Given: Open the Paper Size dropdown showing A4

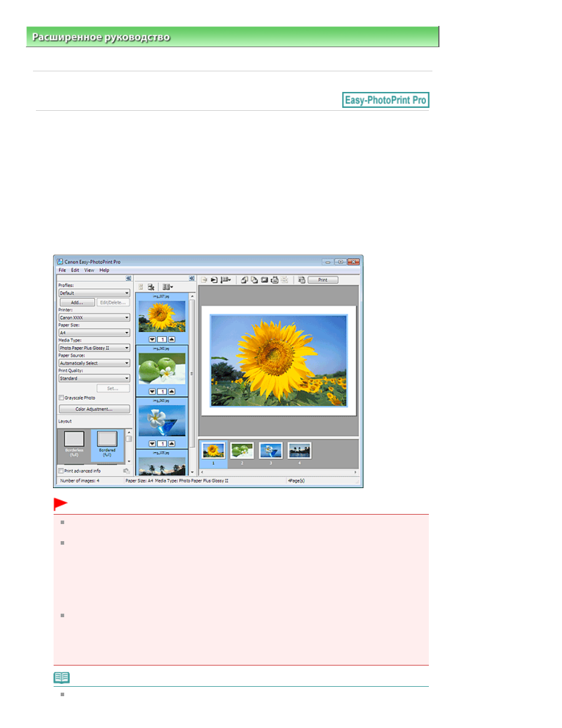Looking at the screenshot, I should 94,333.
